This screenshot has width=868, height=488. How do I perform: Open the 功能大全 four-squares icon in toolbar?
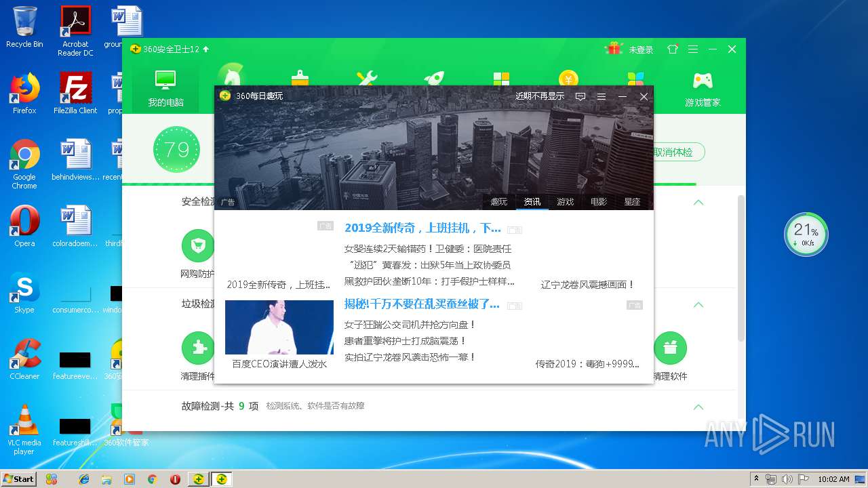pyautogui.click(x=501, y=78)
